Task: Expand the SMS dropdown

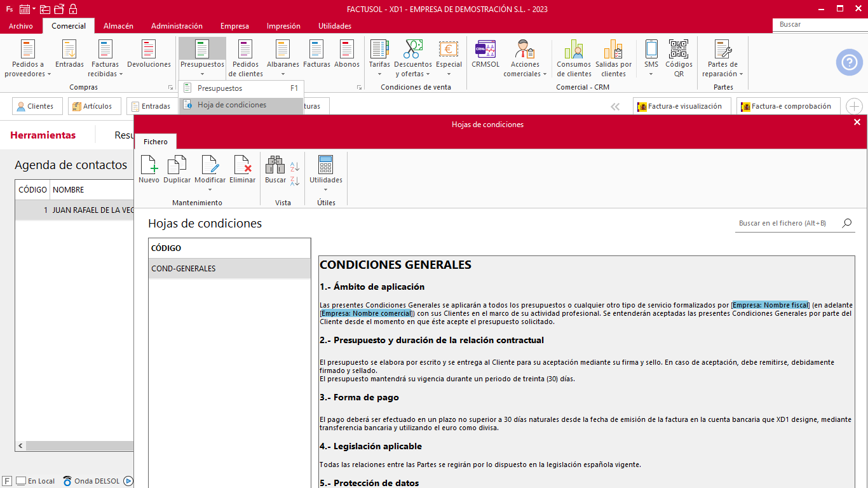Action: point(651,74)
